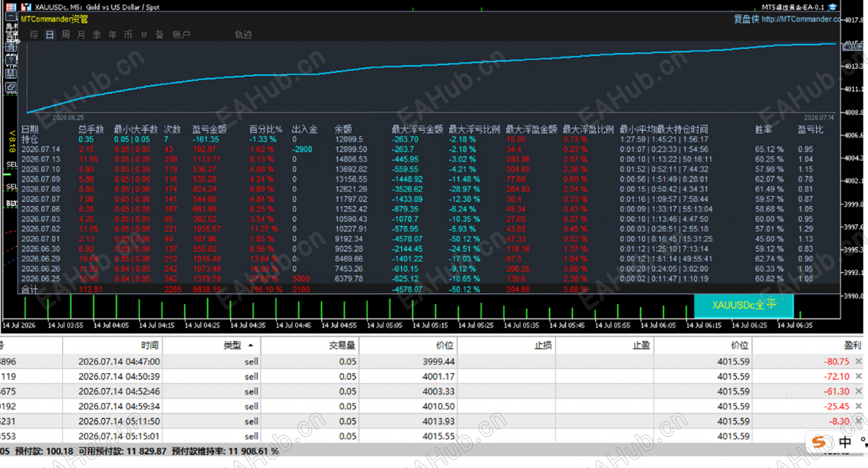Open the 年 yearly tab
The width and height of the screenshot is (868, 468).
[112, 35]
